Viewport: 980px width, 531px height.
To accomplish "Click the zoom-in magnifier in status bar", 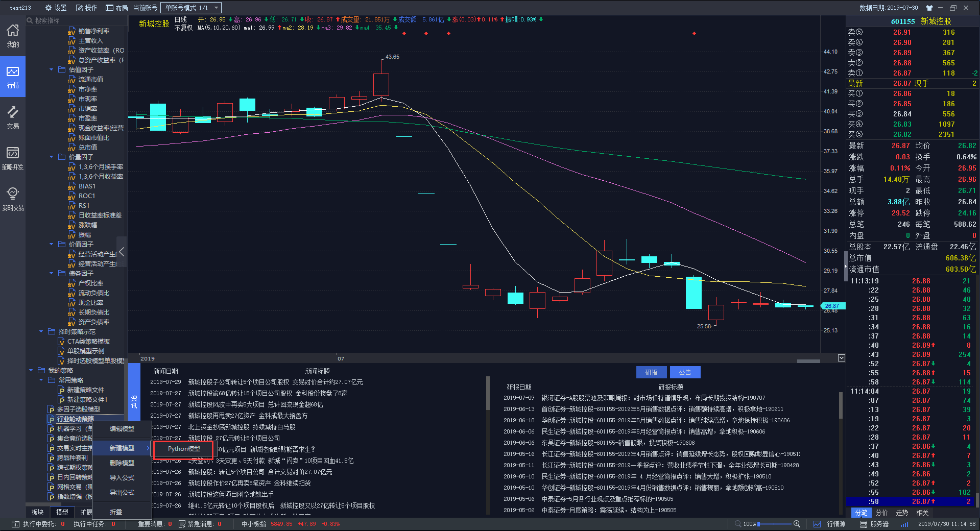I will 797,524.
